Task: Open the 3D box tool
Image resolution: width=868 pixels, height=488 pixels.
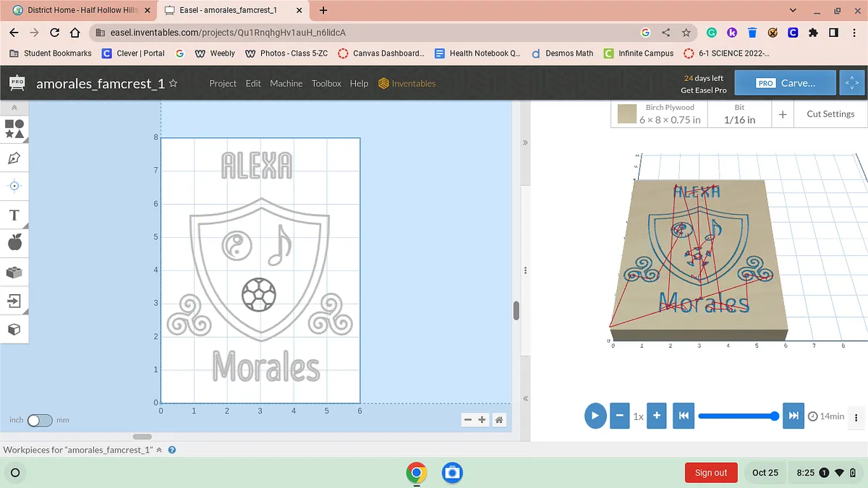Action: [x=14, y=329]
